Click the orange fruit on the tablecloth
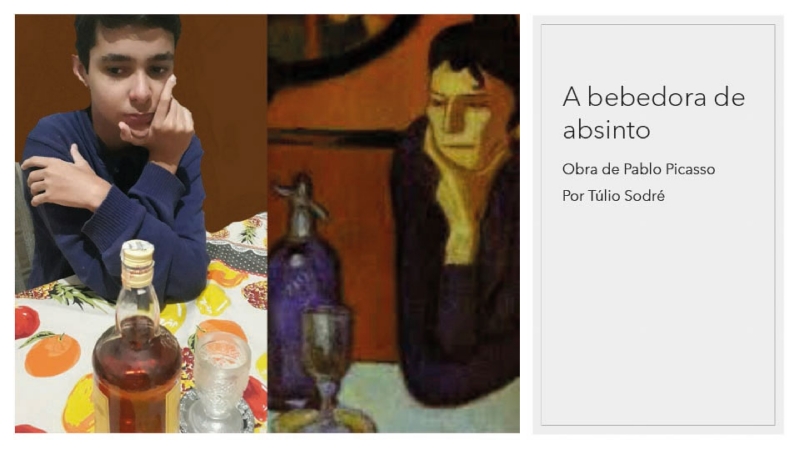Image resolution: width=800 pixels, height=450 pixels. coord(52,356)
